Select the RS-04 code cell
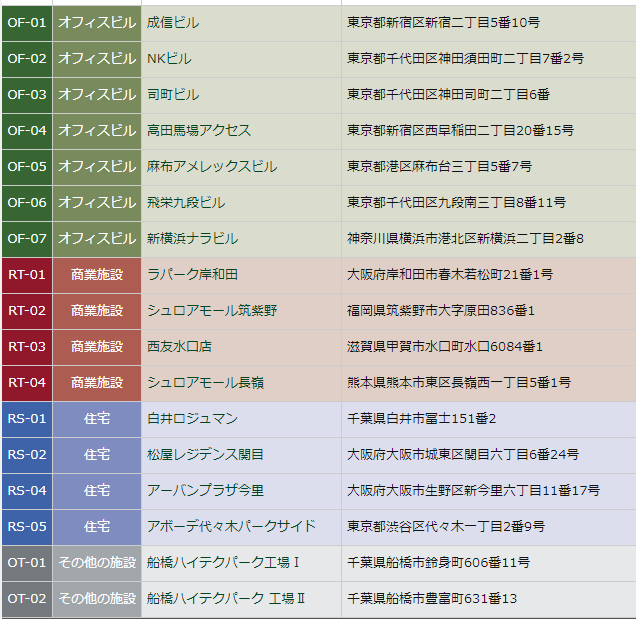 pos(27,490)
